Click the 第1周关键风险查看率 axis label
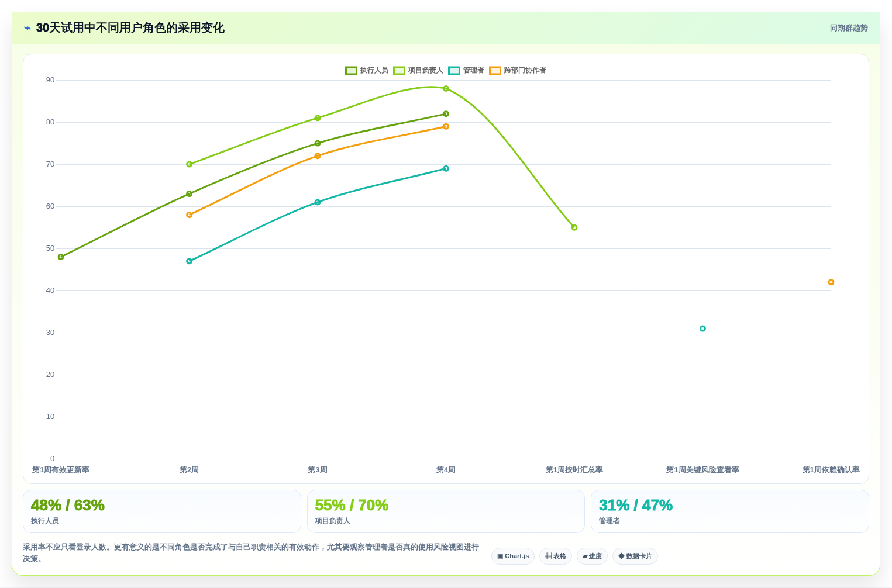The height and width of the screenshot is (588, 892). [702, 470]
